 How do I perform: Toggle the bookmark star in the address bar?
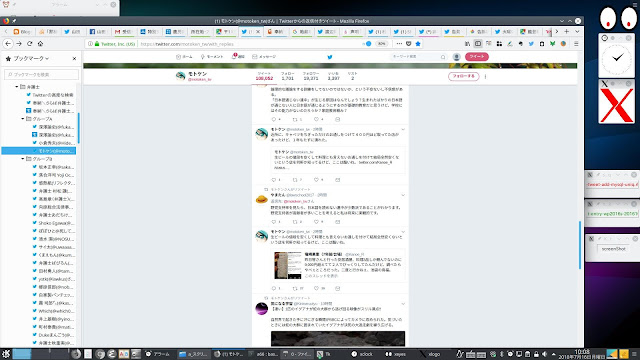(418, 44)
